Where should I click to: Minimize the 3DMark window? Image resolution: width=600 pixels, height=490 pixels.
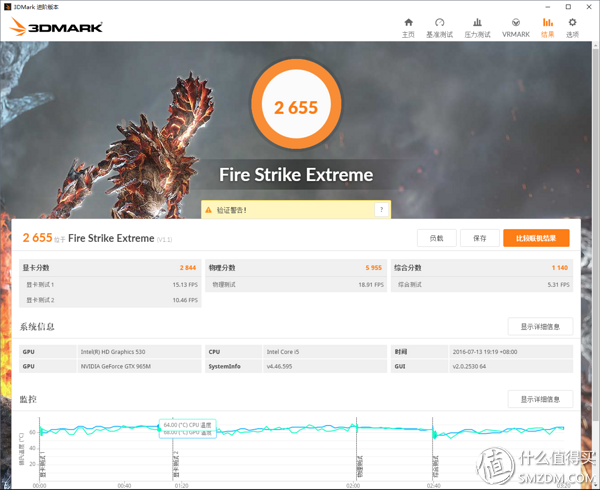548,7
